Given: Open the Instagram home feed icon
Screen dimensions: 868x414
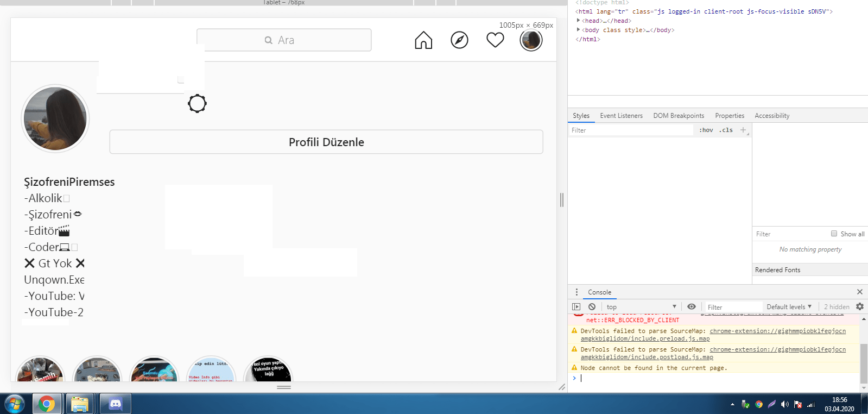Looking at the screenshot, I should click(423, 40).
